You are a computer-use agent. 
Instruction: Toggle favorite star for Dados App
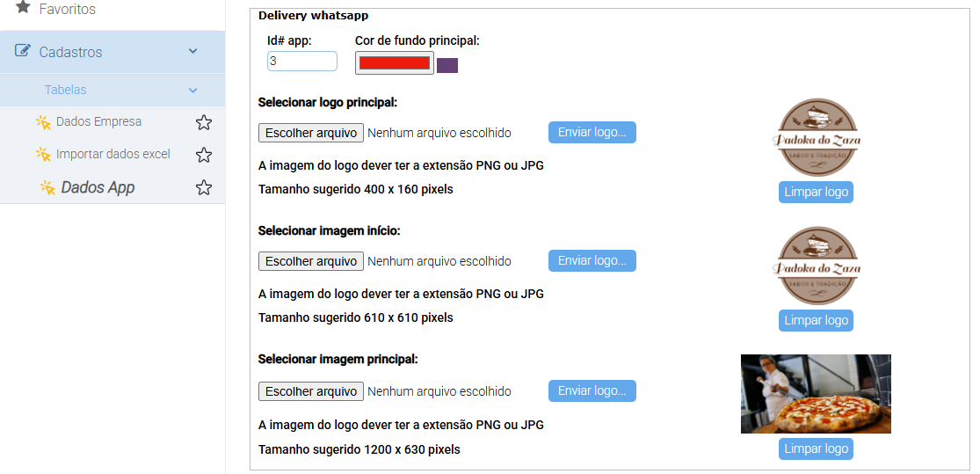(x=204, y=187)
